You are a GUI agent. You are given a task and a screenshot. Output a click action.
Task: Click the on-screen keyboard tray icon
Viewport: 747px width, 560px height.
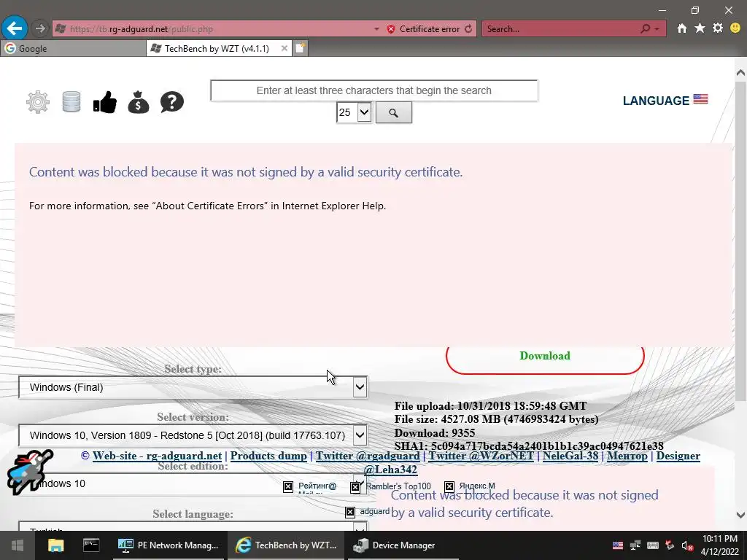(653, 545)
